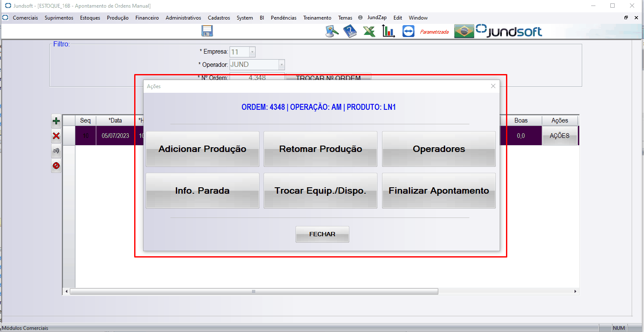Select the Seq cell with value 10

click(x=86, y=136)
